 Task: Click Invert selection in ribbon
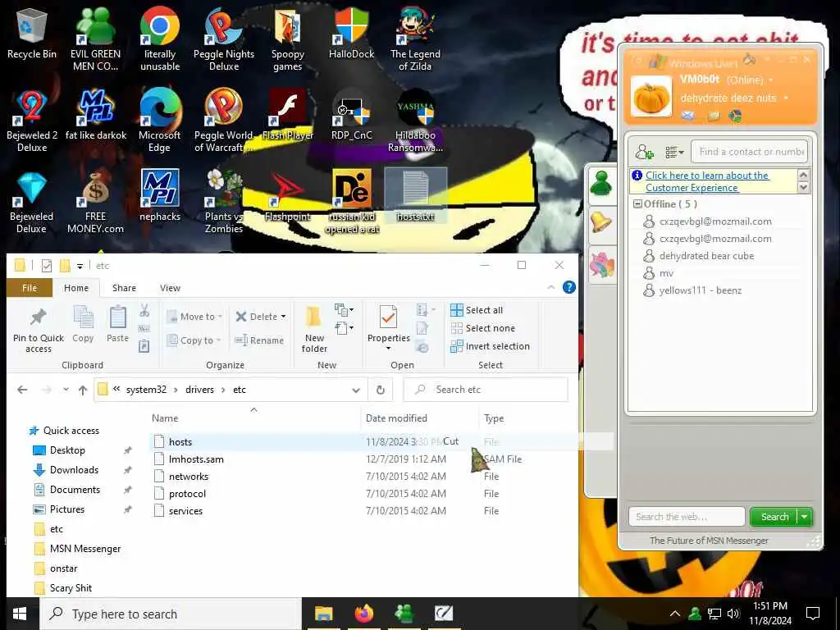491,347
